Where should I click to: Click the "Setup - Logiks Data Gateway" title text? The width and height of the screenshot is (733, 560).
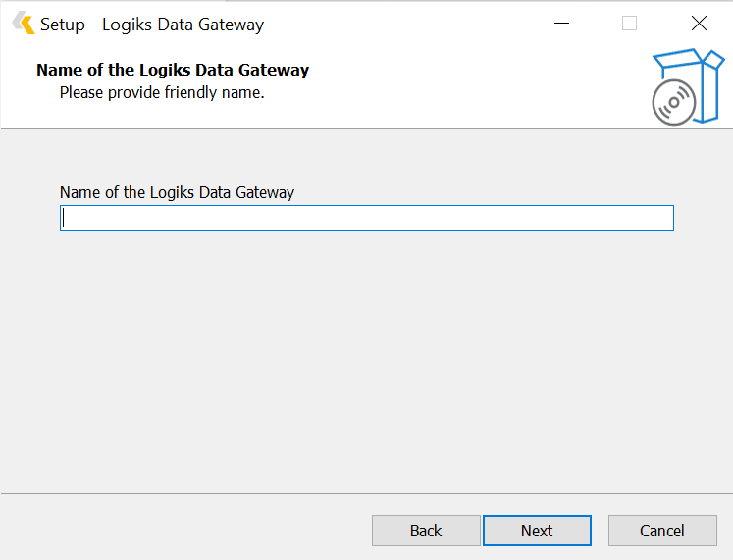point(152,25)
